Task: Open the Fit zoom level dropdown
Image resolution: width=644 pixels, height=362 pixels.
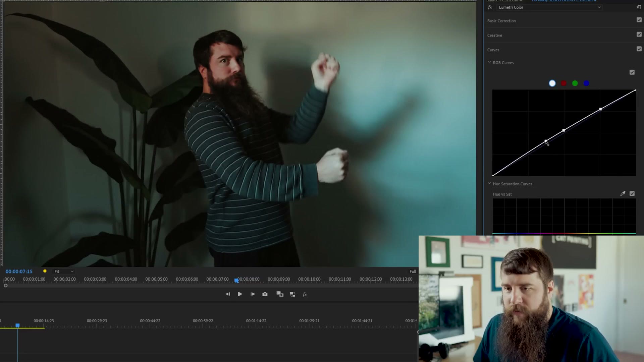Action: 64,271
